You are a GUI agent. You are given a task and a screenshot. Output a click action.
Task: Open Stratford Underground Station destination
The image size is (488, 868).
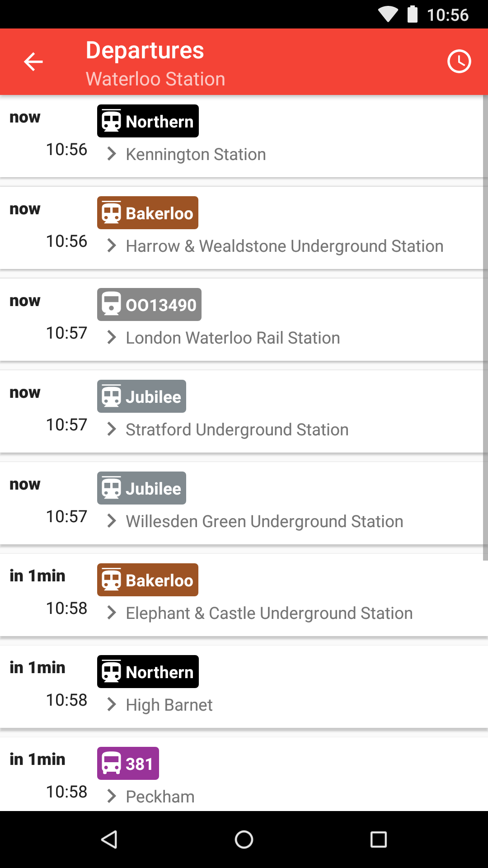pos(237,429)
